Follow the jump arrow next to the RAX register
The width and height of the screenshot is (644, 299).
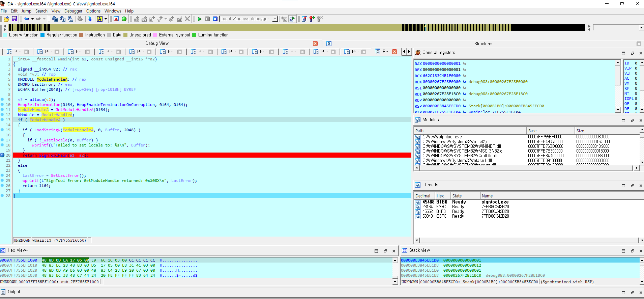coord(465,63)
